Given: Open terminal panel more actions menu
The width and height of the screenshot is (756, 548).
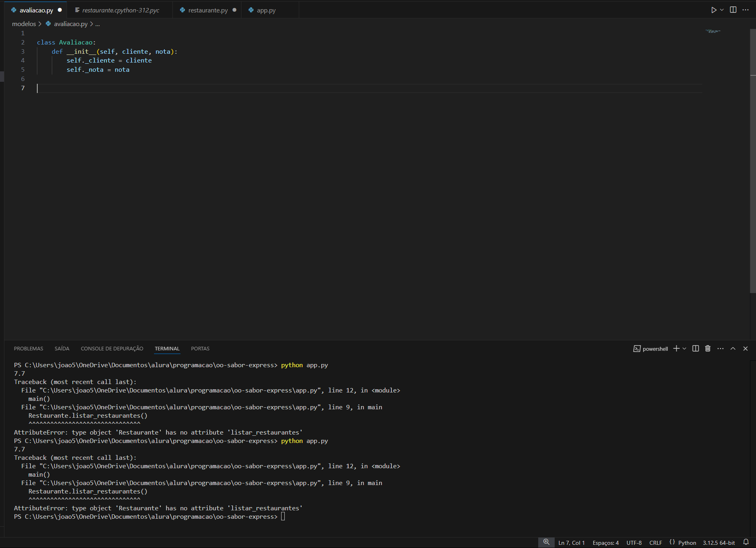Looking at the screenshot, I should (721, 349).
